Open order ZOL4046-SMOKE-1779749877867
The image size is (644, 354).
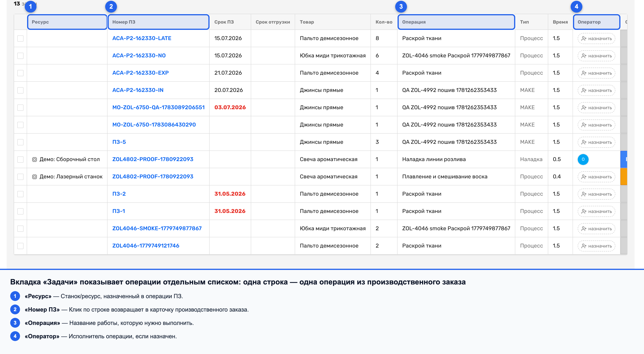tap(157, 228)
